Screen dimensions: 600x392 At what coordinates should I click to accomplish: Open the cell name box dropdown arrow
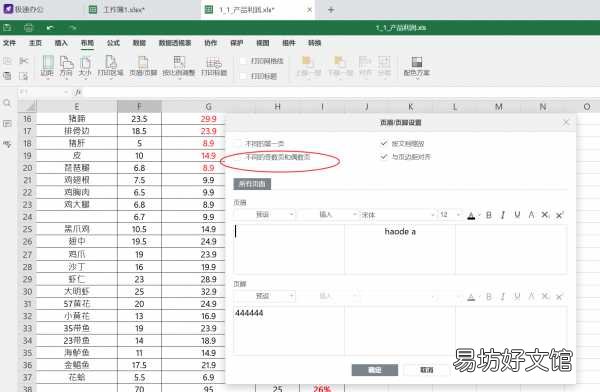tap(66, 92)
